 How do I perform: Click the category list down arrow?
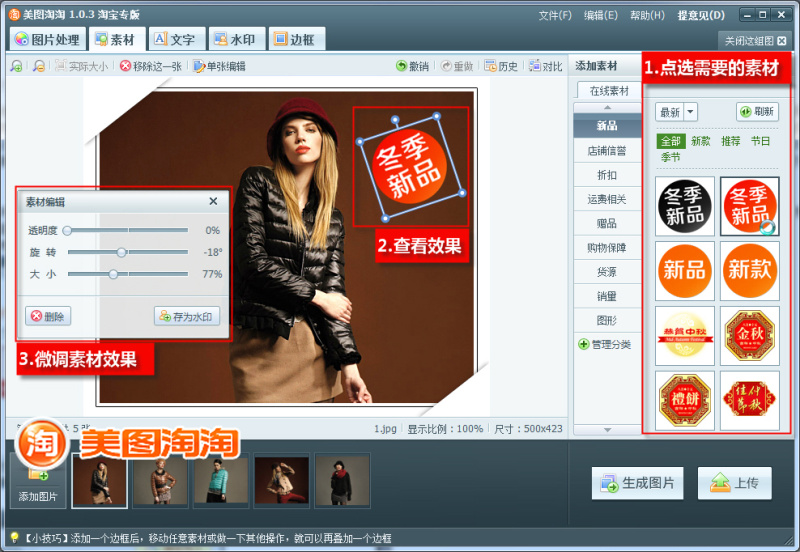pyautogui.click(x=607, y=430)
